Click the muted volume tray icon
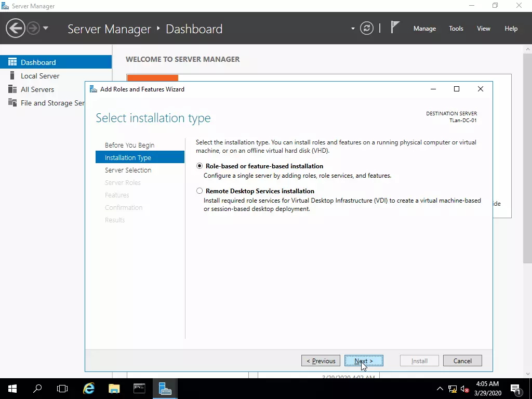Viewport: 532px width, 399px height. pyautogui.click(x=465, y=389)
